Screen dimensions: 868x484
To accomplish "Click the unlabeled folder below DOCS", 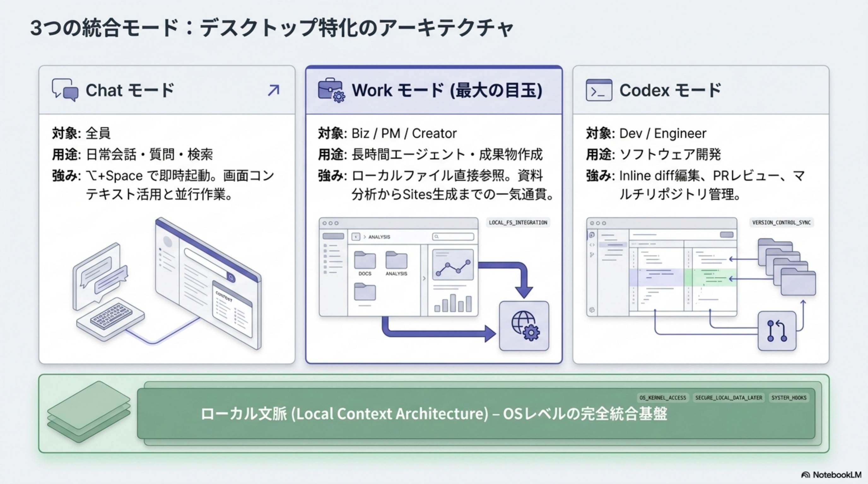I will coord(365,292).
